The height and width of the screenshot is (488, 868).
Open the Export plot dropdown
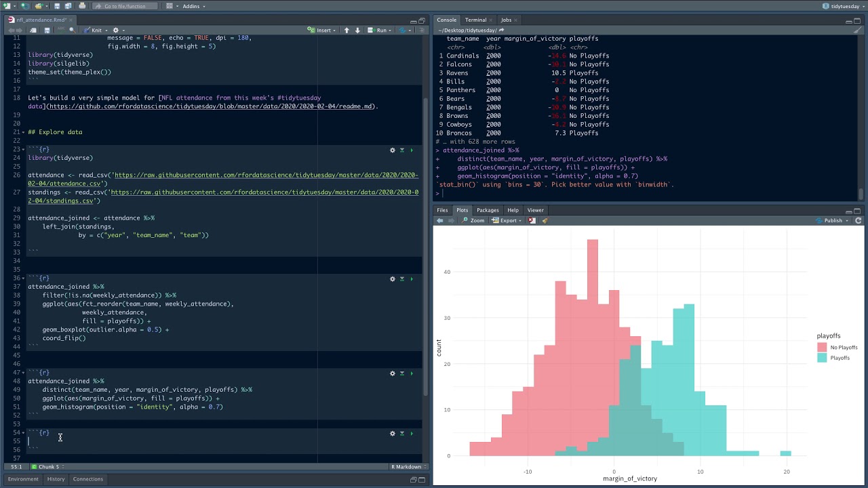point(507,220)
